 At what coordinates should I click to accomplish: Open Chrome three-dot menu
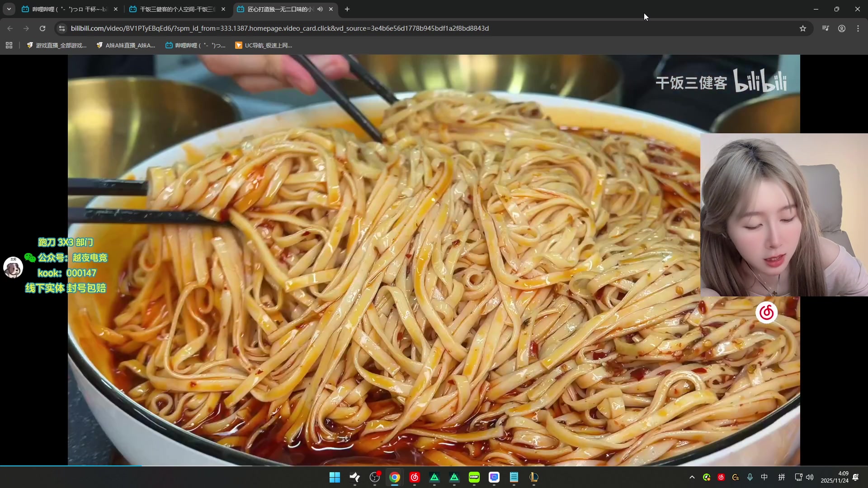point(858,28)
